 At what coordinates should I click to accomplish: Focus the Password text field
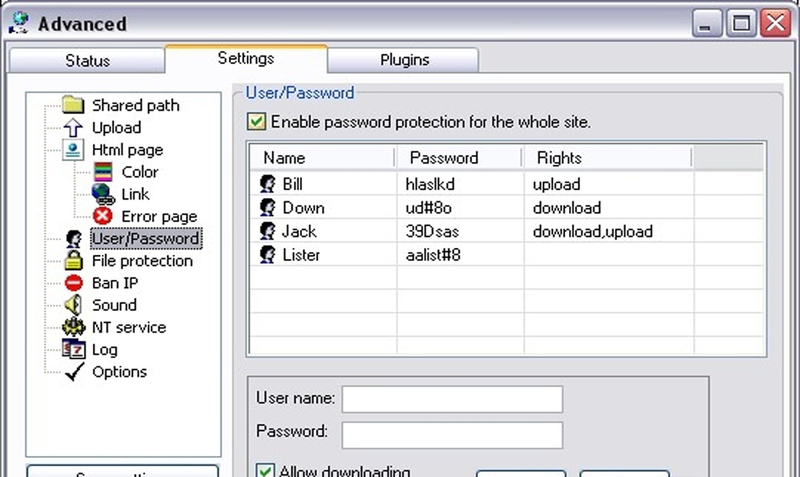452,434
